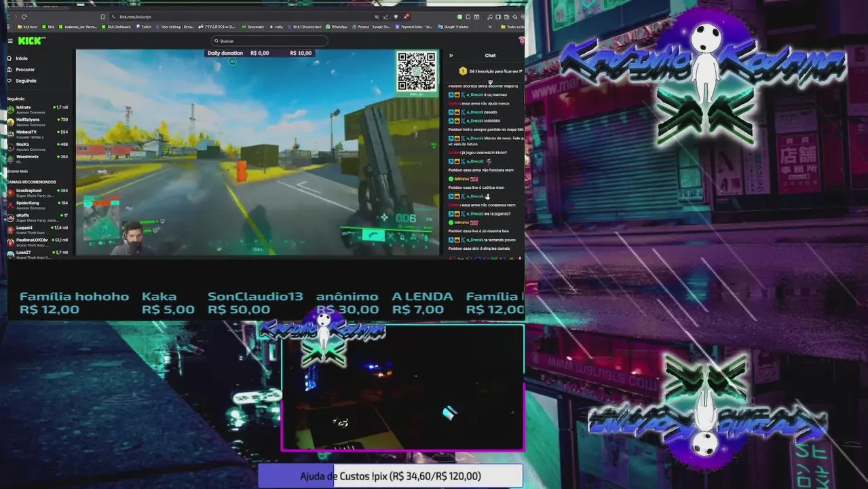Expand the bookmarks overflow chevron
The height and width of the screenshot is (489, 868).
coord(489,26)
